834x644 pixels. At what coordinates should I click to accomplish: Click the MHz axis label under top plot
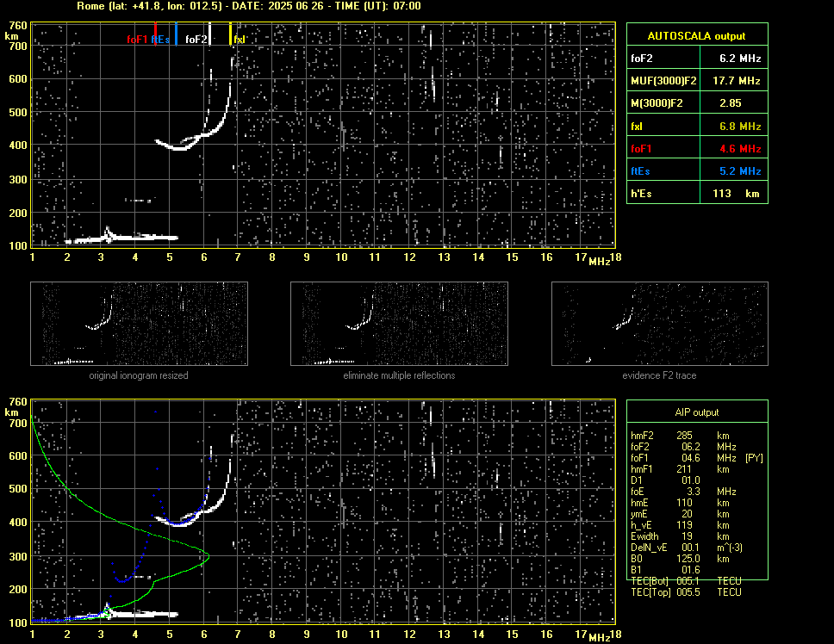click(x=599, y=261)
